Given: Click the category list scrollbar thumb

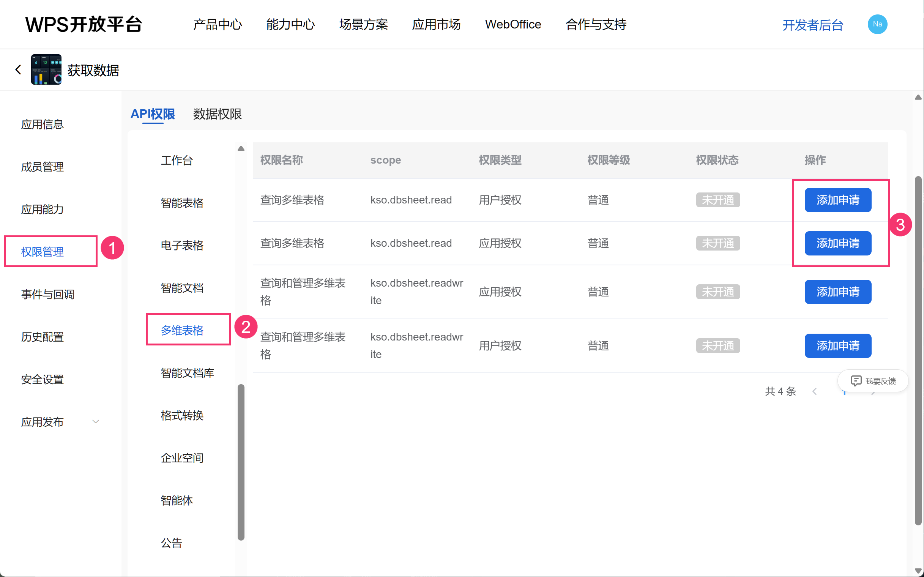Looking at the screenshot, I should (x=241, y=462).
